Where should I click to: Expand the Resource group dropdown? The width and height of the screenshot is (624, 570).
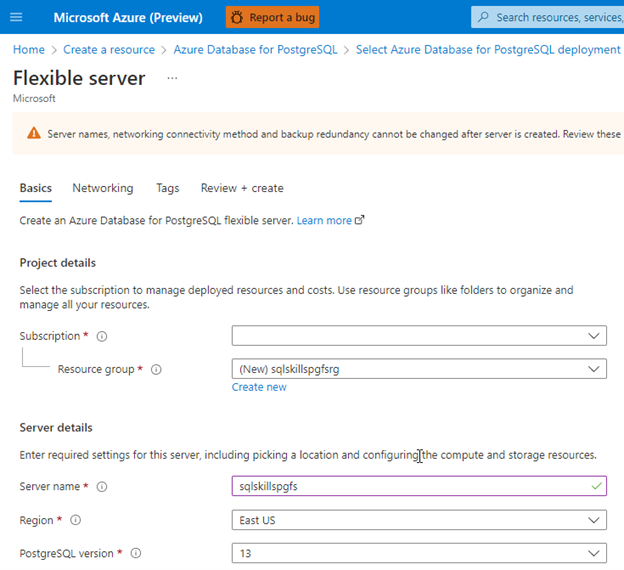click(419, 369)
